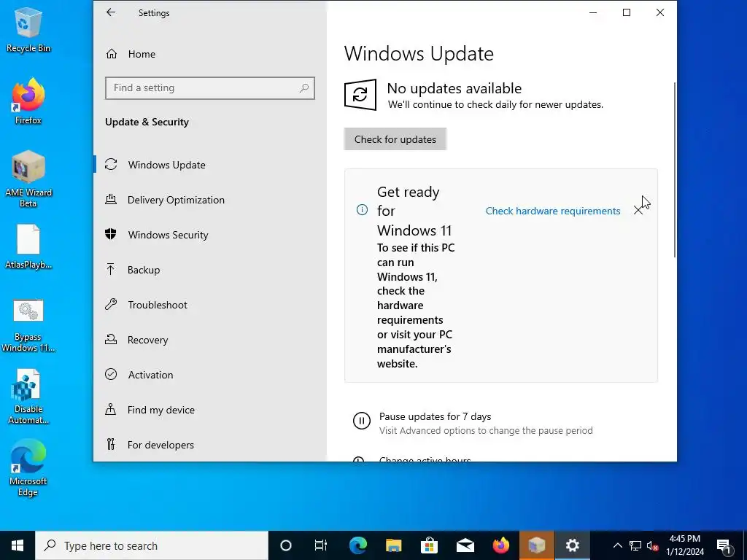
Task: Open Activation settings
Action: pyautogui.click(x=209, y=375)
